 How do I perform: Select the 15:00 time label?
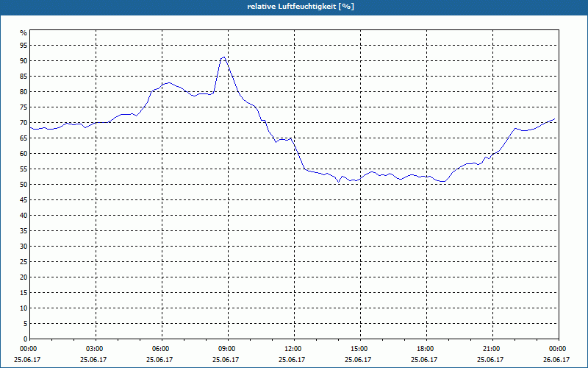[359, 349]
